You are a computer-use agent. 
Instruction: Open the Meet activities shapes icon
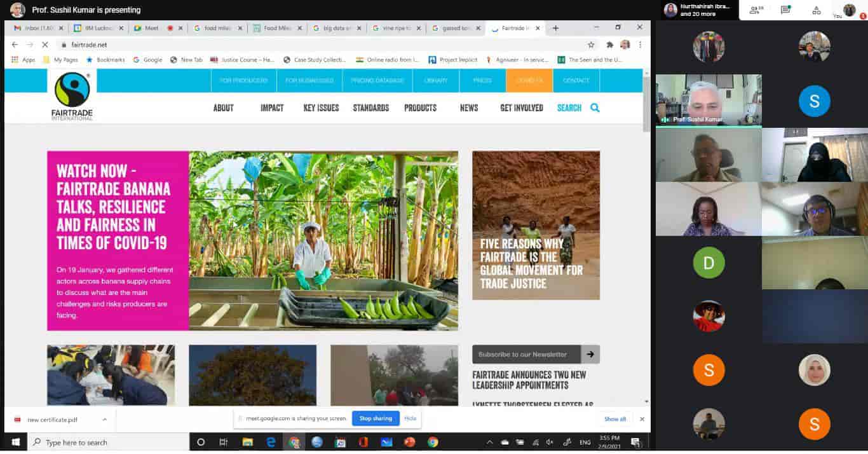tap(817, 10)
